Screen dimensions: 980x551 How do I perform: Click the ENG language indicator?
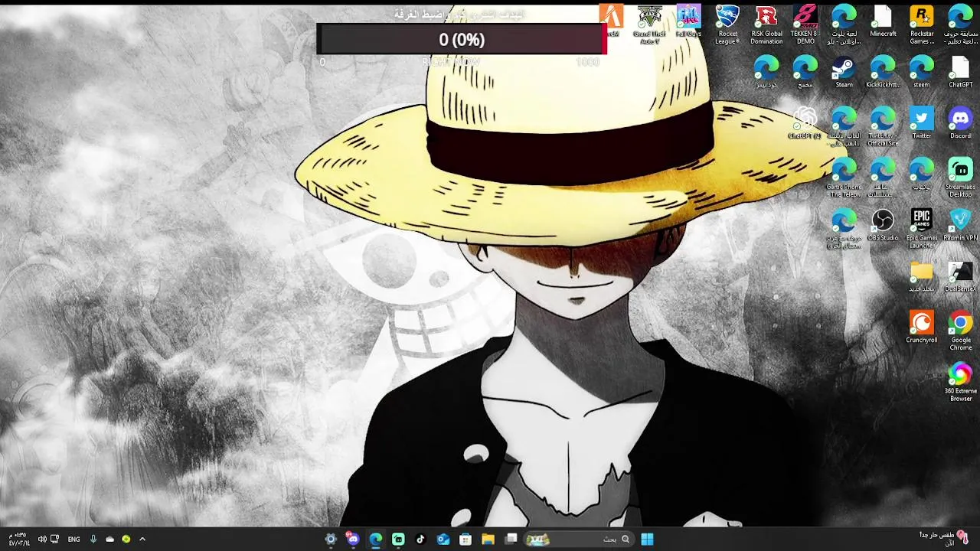[73, 539]
